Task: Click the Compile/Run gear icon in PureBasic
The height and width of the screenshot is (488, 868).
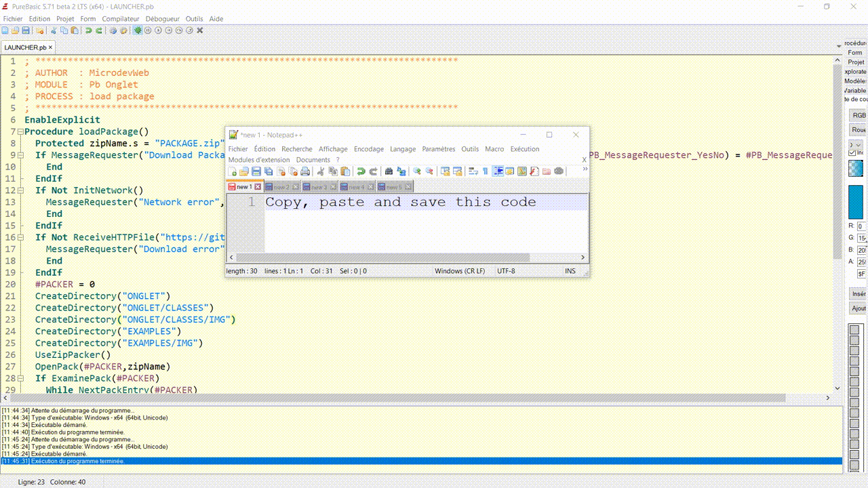Action: click(x=113, y=30)
